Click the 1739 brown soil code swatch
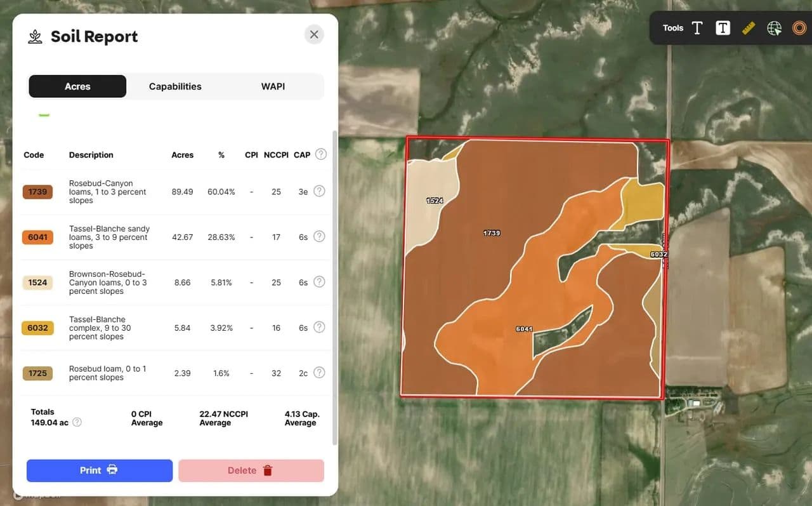 [x=37, y=192]
